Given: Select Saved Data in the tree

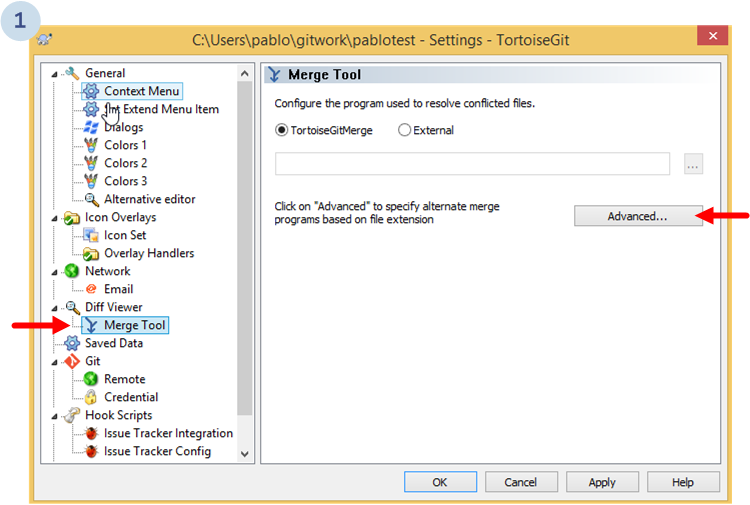Looking at the screenshot, I should [x=114, y=343].
